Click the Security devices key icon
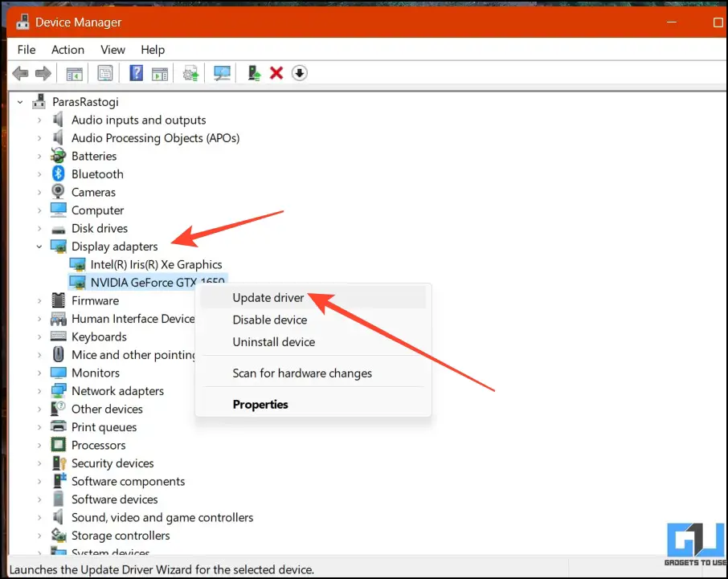Viewport: 728px width, 579px height. pyautogui.click(x=59, y=463)
